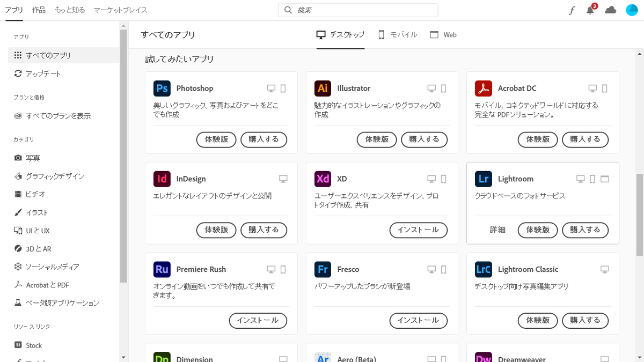Open the account profile avatar

tap(632, 10)
